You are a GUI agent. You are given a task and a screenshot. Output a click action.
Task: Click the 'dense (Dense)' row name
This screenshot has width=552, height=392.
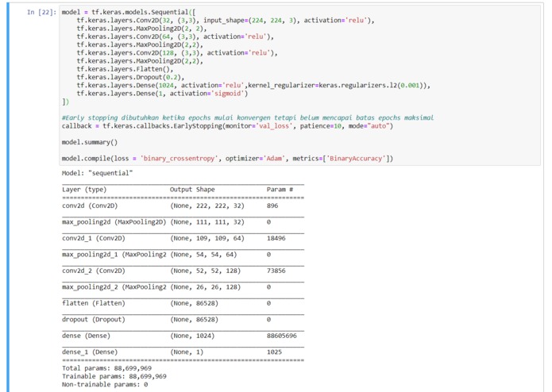86,336
